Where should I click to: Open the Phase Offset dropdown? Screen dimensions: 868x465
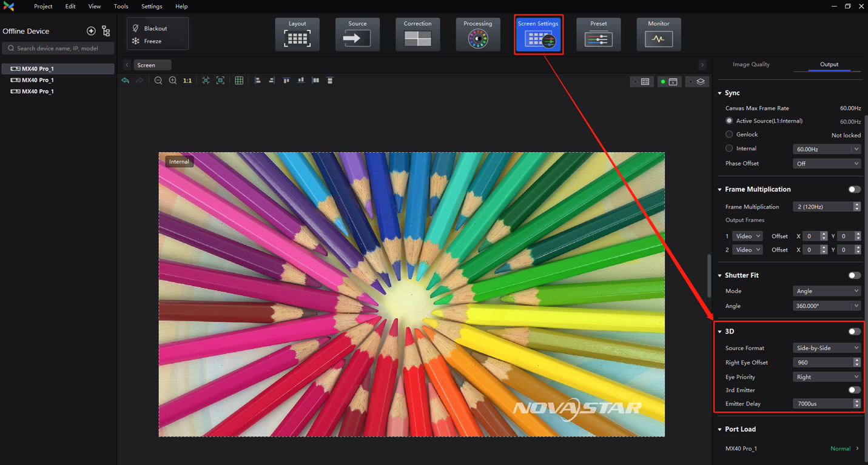point(827,164)
